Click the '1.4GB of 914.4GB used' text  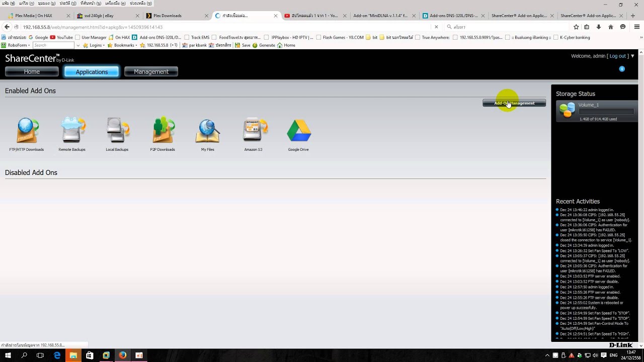(598, 119)
